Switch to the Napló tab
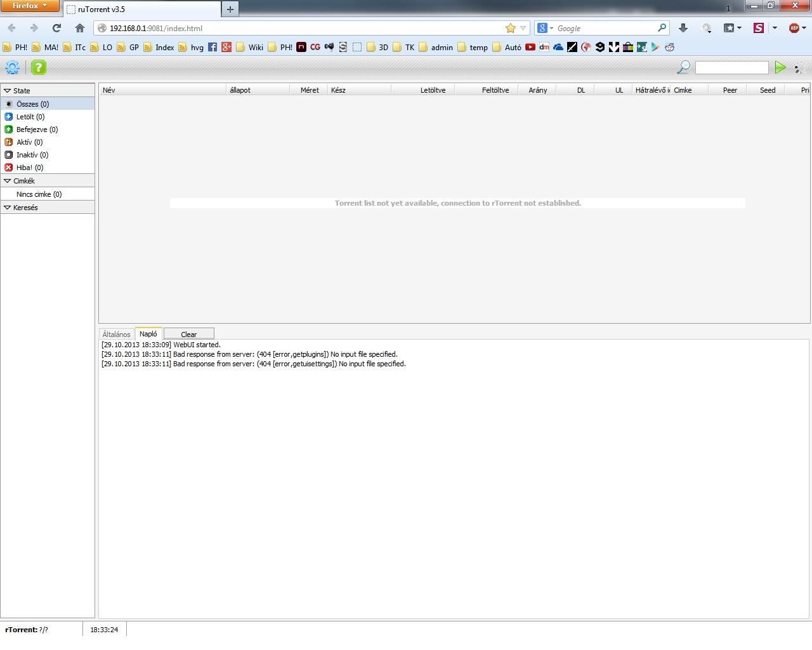 [x=148, y=334]
